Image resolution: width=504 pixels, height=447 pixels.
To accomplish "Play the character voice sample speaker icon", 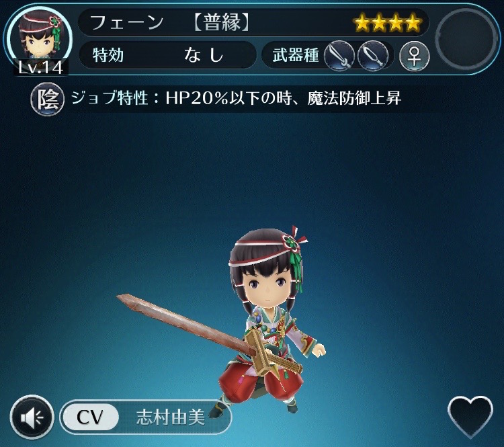I will click(x=32, y=417).
